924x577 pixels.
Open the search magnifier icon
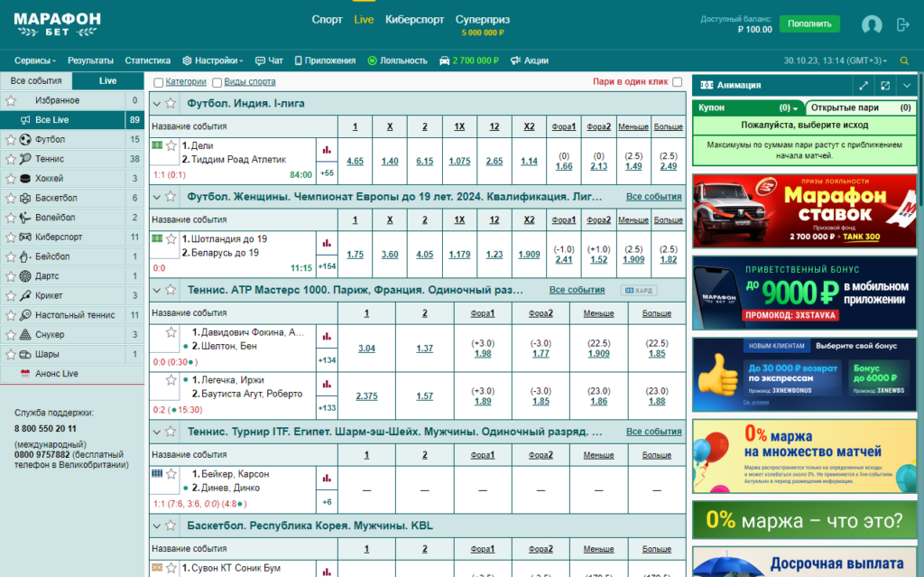click(904, 60)
